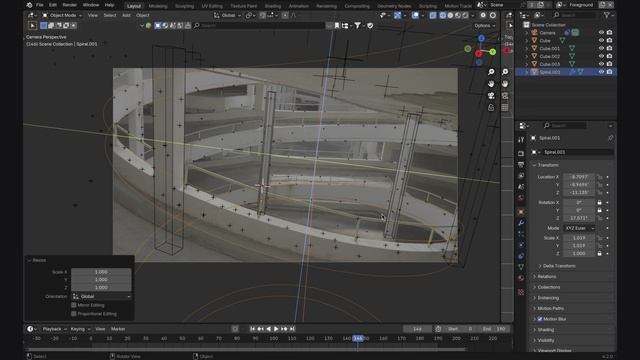Click the timeline play button
Image resolution: width=640 pixels, height=360 pixels.
tap(276, 329)
